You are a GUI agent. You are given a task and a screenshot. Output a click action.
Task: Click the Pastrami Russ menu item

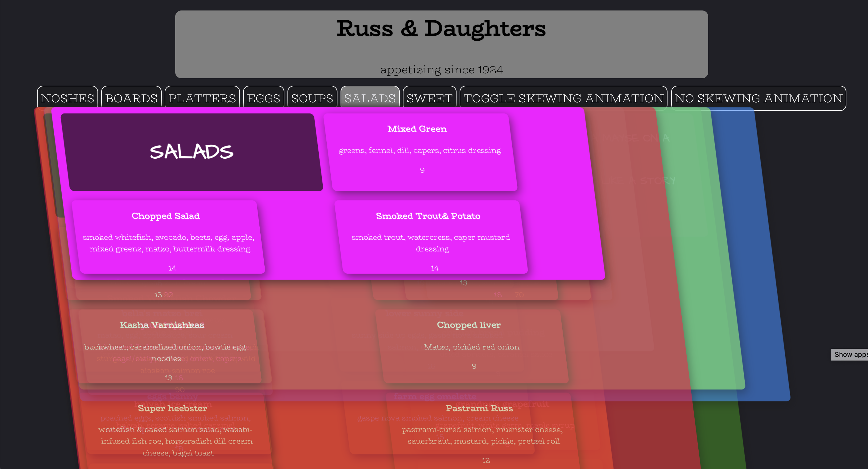click(x=479, y=408)
